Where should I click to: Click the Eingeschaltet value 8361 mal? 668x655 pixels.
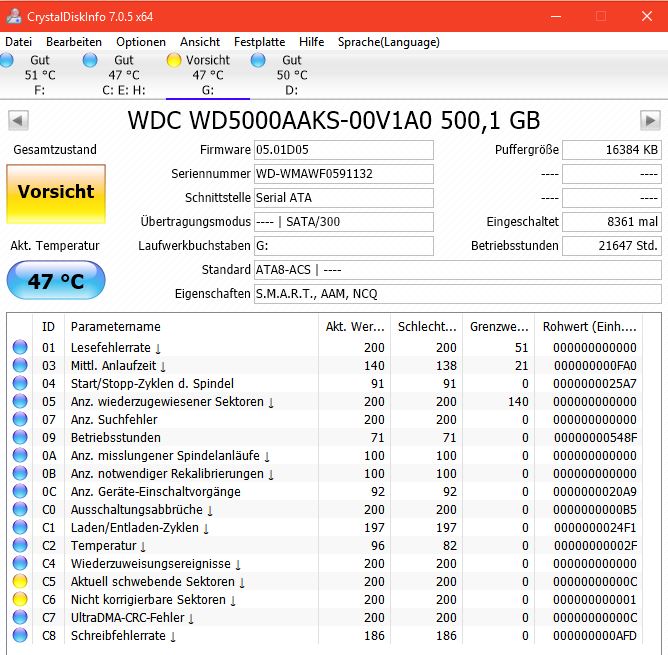[x=612, y=222]
